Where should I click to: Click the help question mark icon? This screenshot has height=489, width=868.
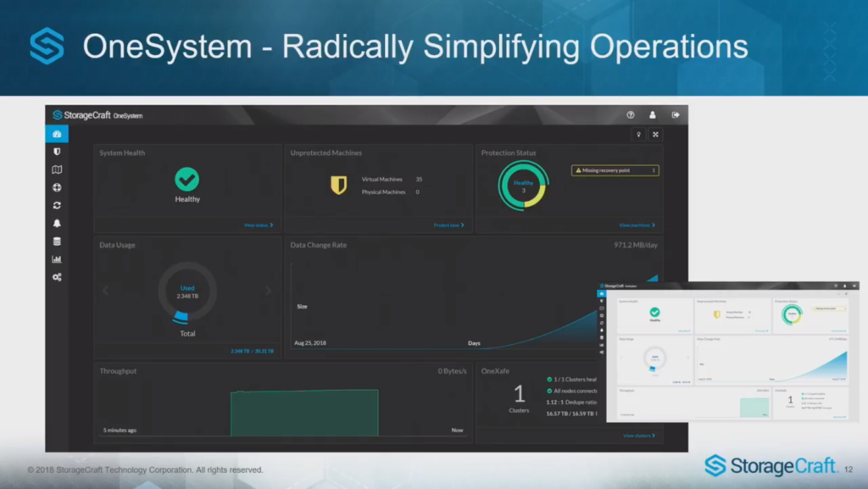630,114
